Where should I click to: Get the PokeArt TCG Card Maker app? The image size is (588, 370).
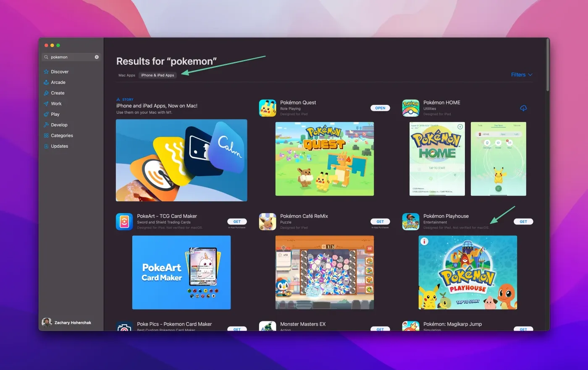pos(237,221)
